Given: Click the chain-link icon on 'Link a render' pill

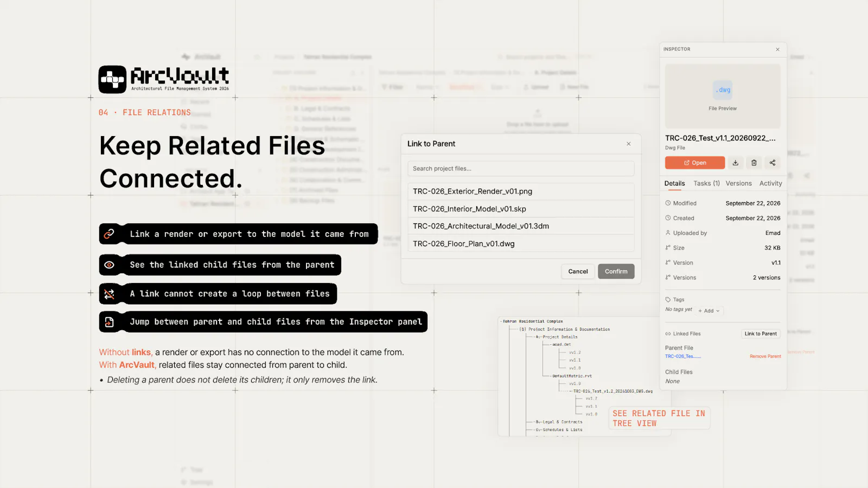Looking at the screenshot, I should point(109,234).
